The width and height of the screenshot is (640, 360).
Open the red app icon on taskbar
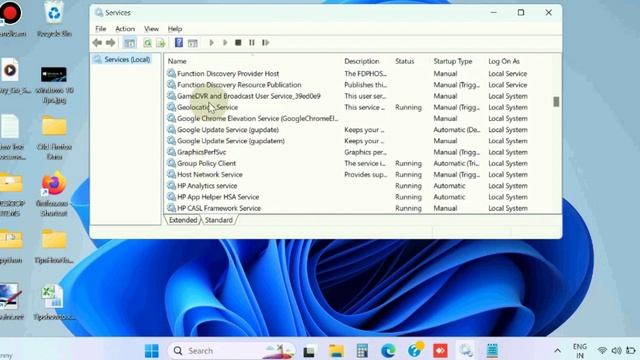tap(440, 351)
